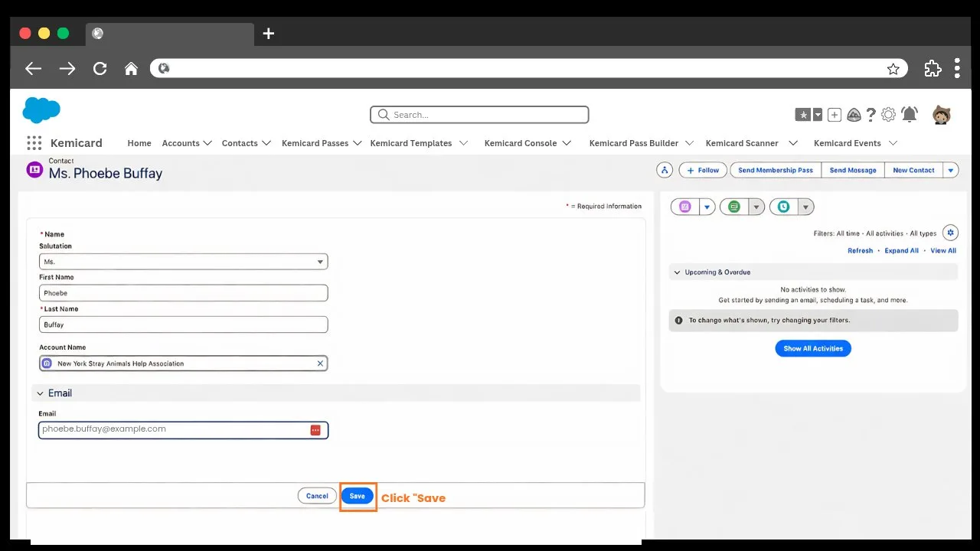Image resolution: width=980 pixels, height=551 pixels.
Task: Open the setup gear icon
Action: 888,115
